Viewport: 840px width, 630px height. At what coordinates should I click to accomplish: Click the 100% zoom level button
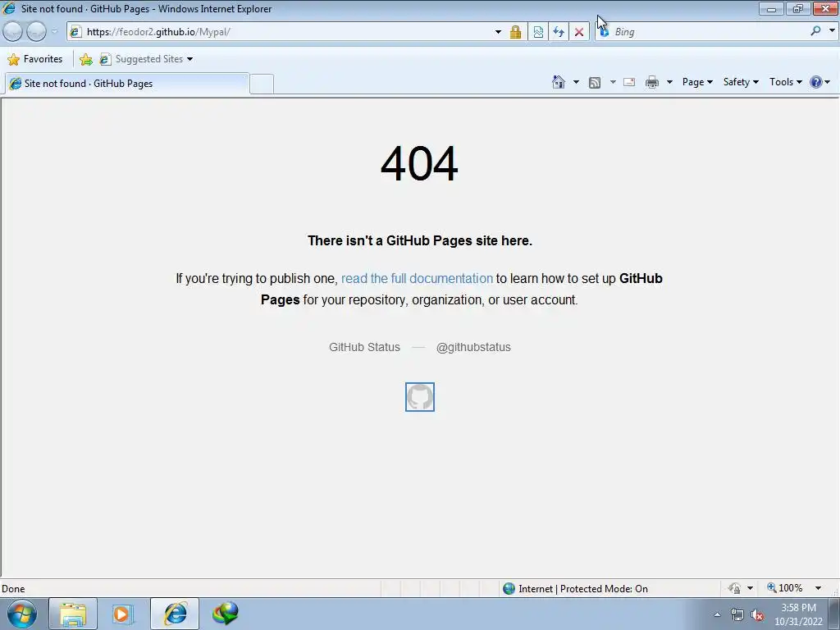tap(785, 588)
